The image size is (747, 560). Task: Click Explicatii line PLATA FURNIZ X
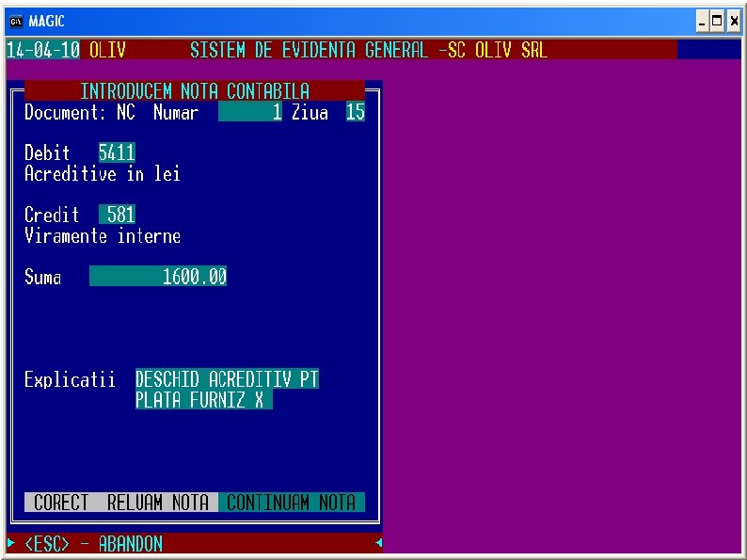[x=204, y=399]
